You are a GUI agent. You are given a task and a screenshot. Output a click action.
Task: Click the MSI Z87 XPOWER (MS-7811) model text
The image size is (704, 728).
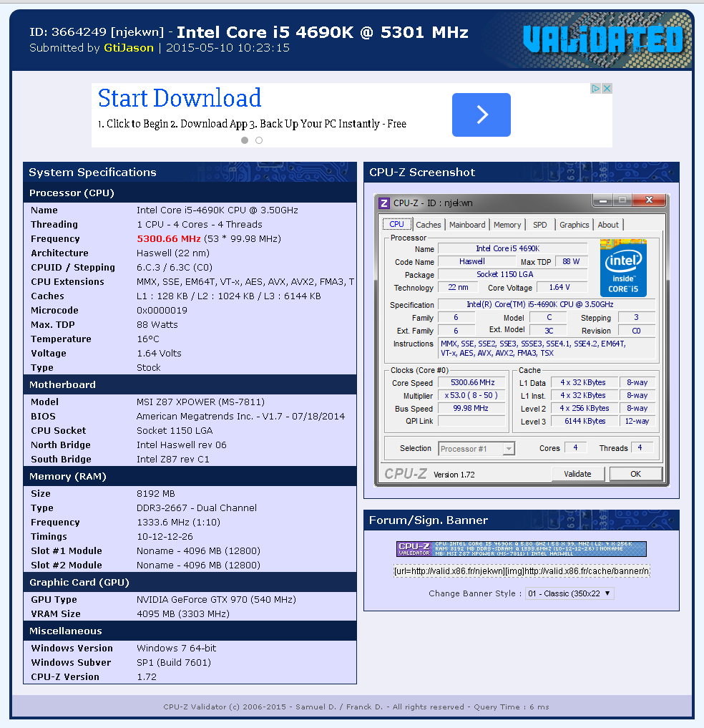(200, 402)
